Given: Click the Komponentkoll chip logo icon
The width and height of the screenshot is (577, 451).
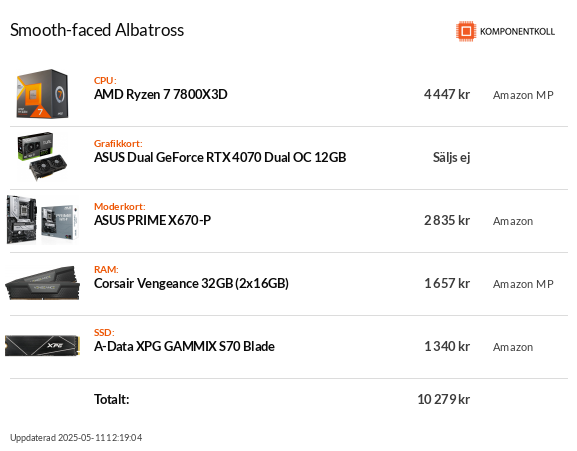Looking at the screenshot, I should click(x=466, y=31).
